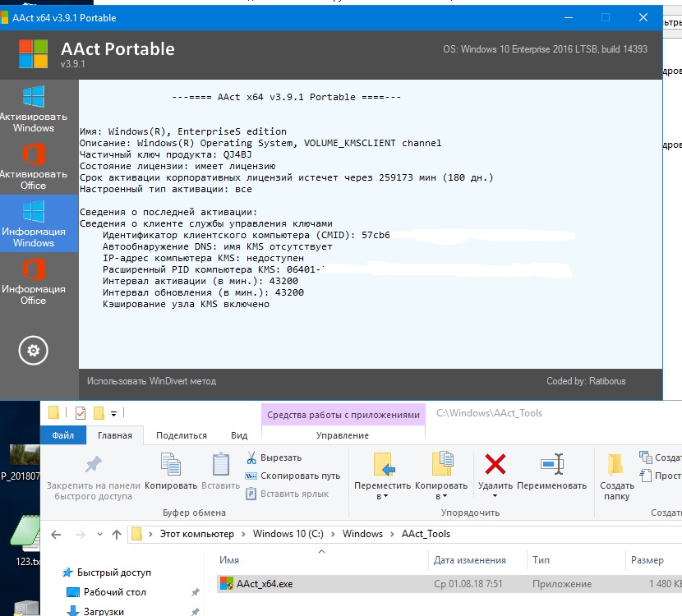682x616 pixels.
Task: Open the Информация Windows section
Action: pos(39,223)
